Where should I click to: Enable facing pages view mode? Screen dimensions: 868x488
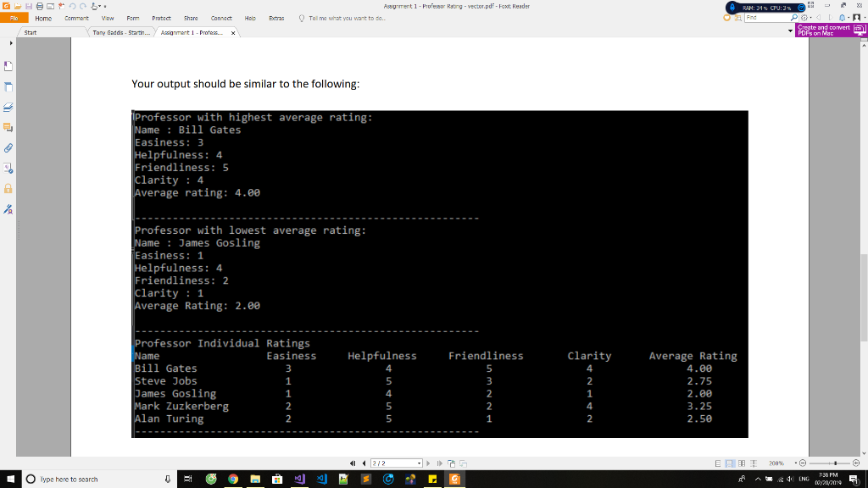pyautogui.click(x=742, y=463)
